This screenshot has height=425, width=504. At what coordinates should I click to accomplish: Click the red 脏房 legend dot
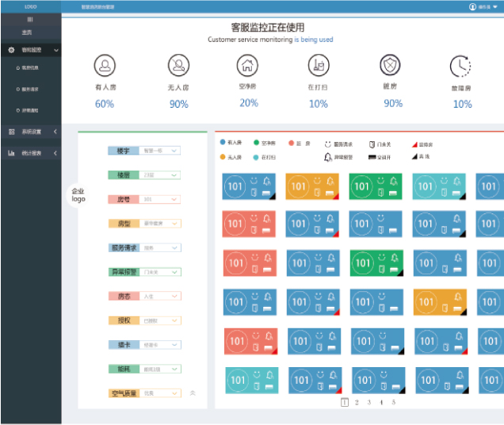[291, 143]
